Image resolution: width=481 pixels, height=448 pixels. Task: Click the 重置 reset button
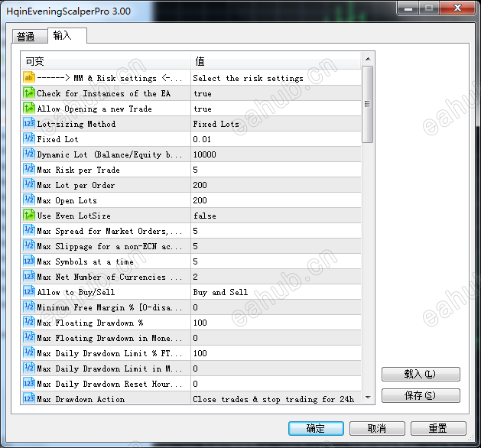pyautogui.click(x=438, y=428)
